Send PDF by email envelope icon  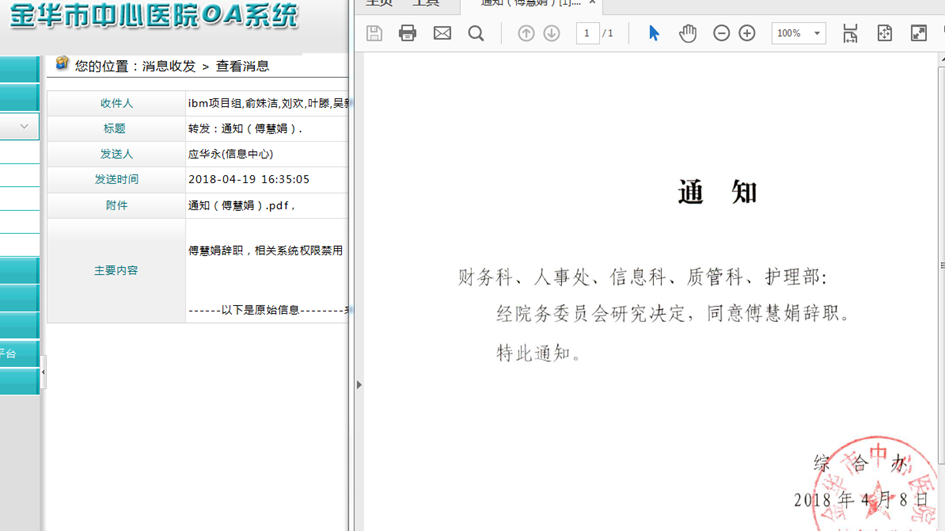click(442, 33)
